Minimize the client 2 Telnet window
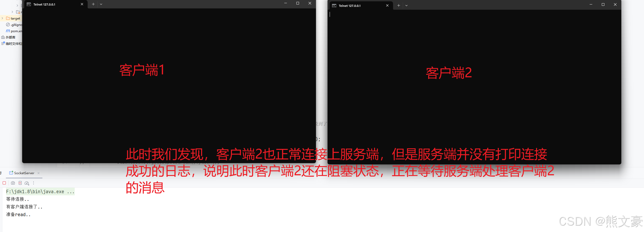Screen dimensions: 644x232 [x=591, y=4]
